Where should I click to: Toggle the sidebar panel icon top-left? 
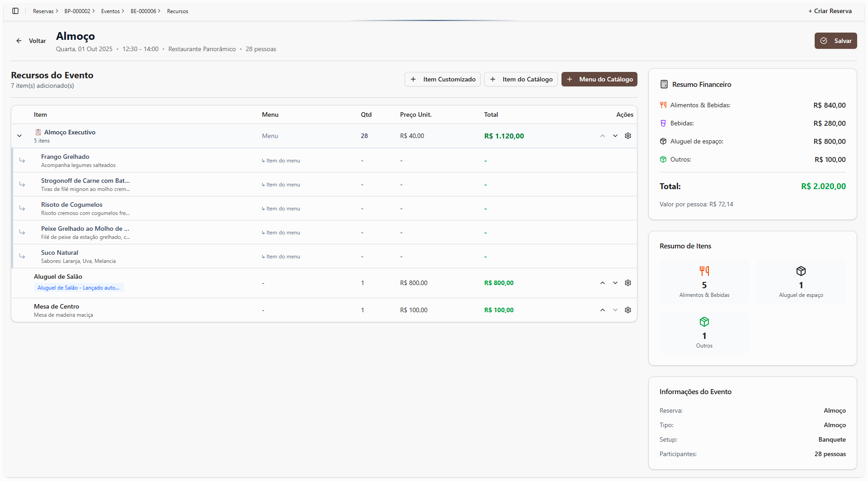tap(15, 11)
